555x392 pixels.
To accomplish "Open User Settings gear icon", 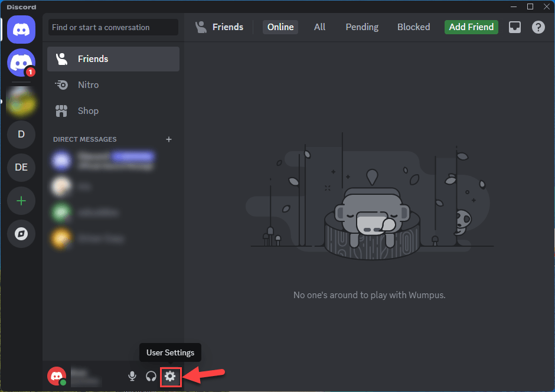I will (170, 376).
